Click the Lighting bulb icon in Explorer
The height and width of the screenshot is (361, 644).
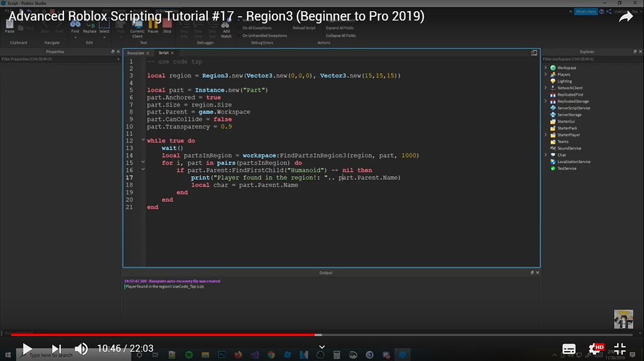(552, 81)
